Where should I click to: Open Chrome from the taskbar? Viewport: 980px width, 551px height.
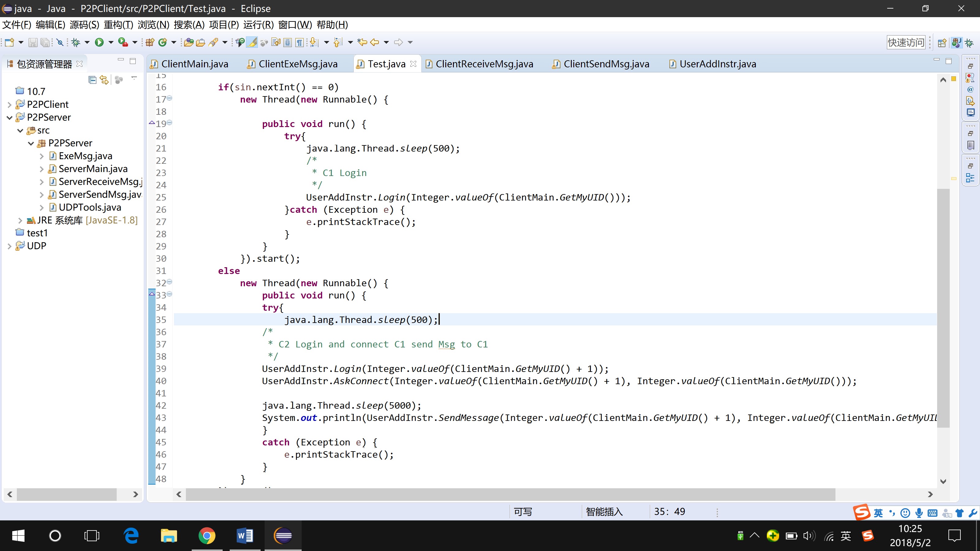(207, 536)
